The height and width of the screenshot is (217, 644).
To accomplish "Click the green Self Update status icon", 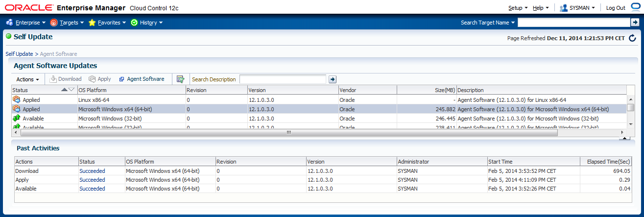I will (8, 36).
